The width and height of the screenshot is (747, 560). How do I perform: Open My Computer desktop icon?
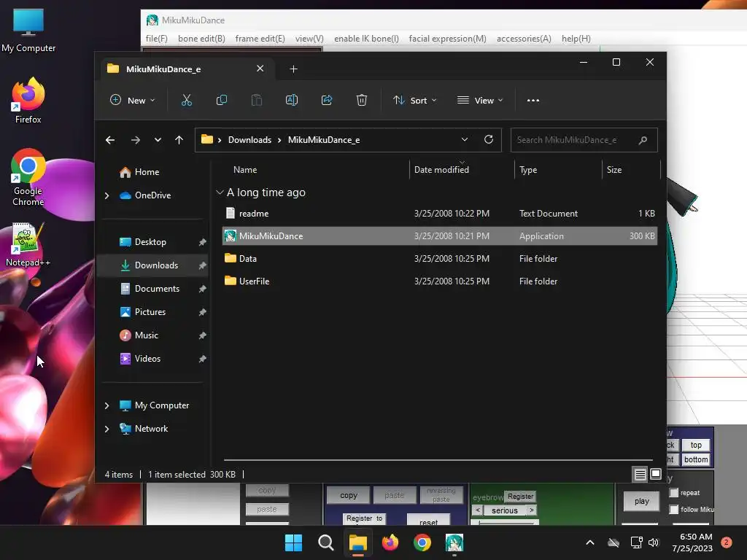click(x=28, y=31)
